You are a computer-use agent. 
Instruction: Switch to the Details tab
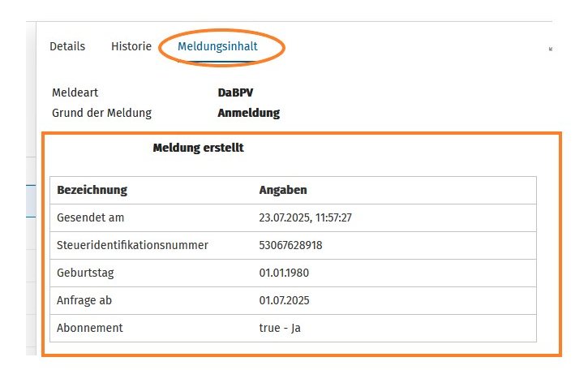[67, 46]
